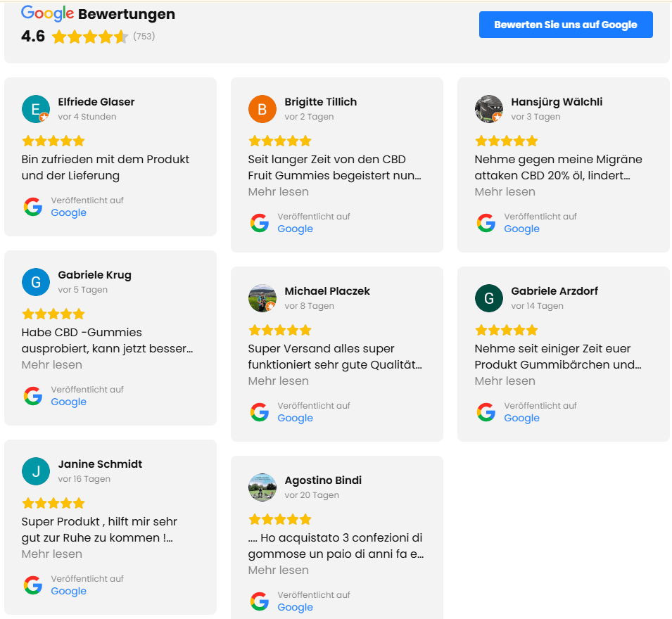Screen dimensions: 672x619
Task: Click Google icon in Elfriede Glaser review
Action: 33,207
